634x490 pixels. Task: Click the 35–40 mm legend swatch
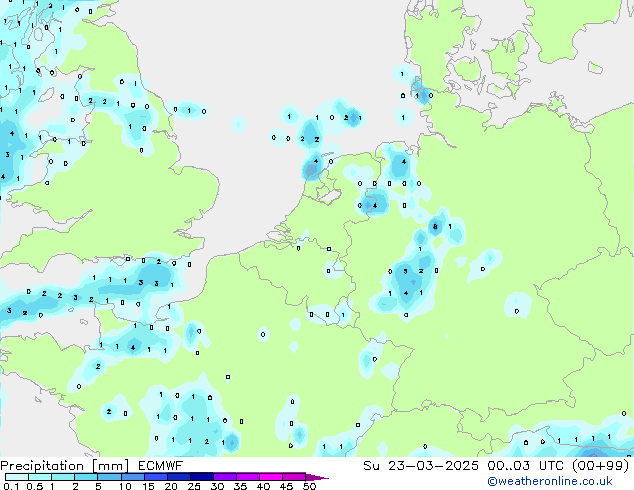(247, 477)
